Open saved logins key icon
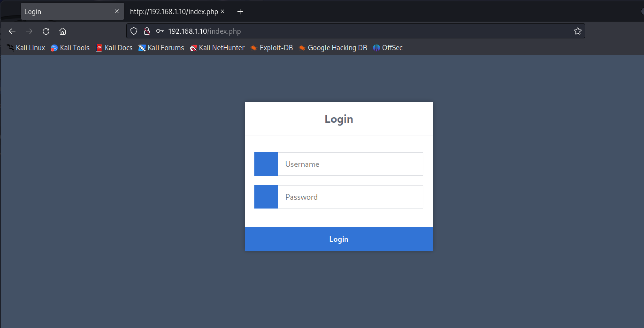 (x=160, y=31)
